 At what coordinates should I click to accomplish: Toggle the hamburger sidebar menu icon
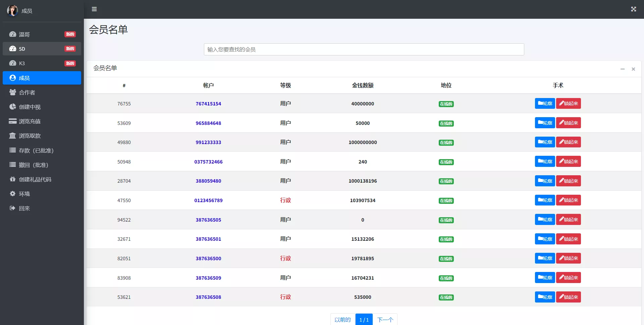tap(94, 9)
